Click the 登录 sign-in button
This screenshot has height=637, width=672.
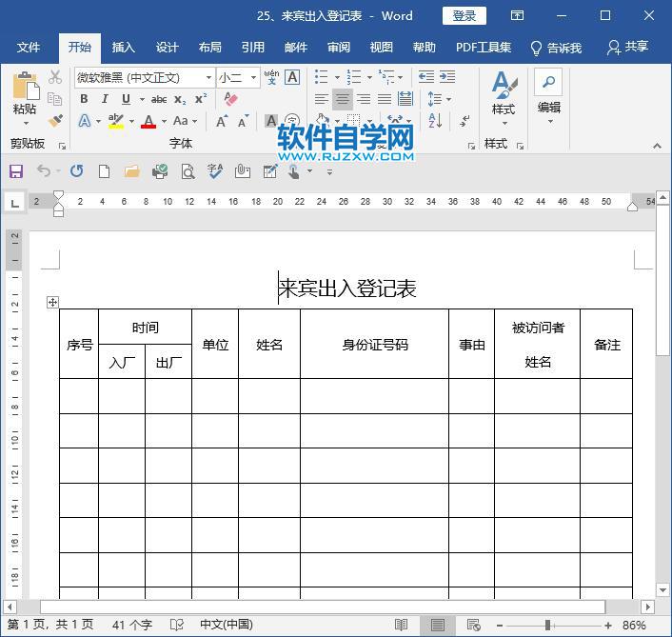point(464,16)
